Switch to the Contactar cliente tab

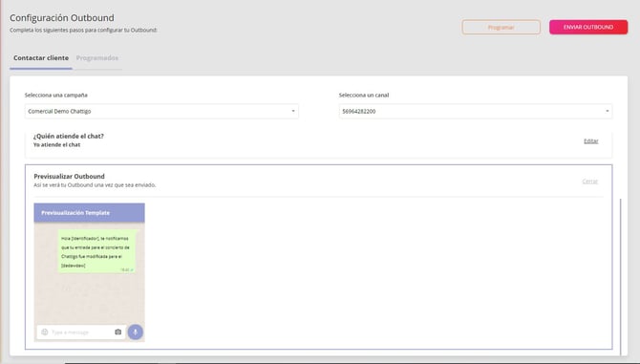[x=41, y=58]
